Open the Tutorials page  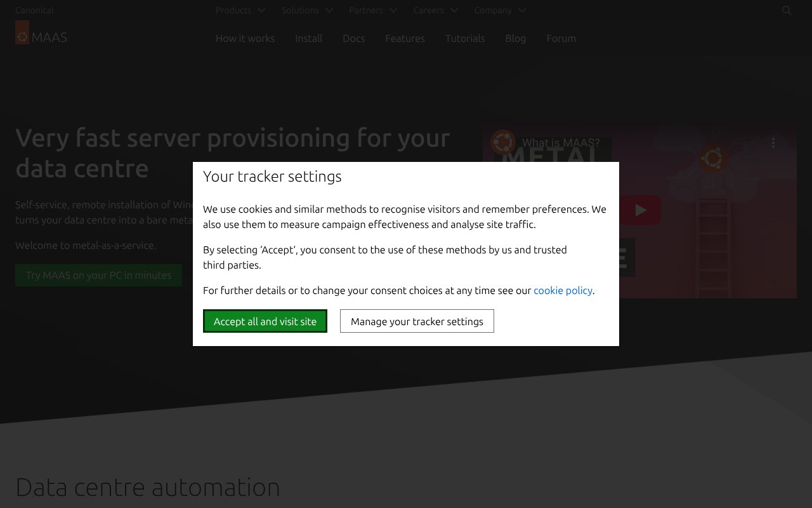pyautogui.click(x=465, y=38)
